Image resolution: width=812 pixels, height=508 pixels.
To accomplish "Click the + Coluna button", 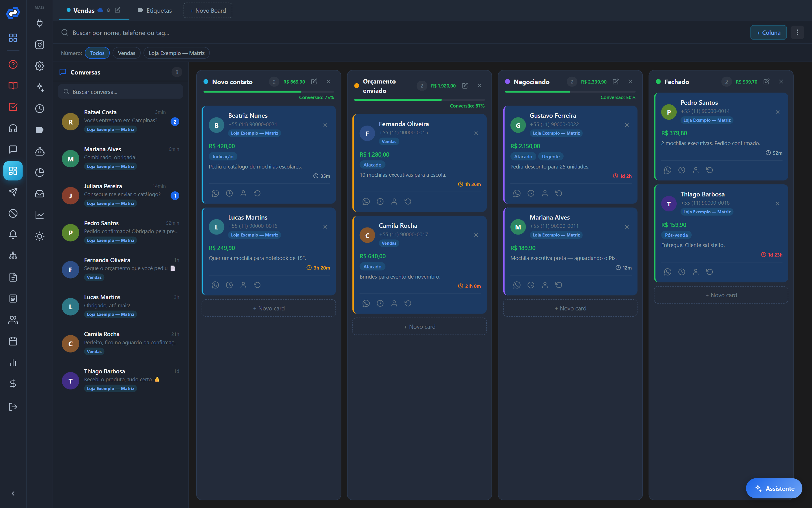I will click(x=768, y=32).
